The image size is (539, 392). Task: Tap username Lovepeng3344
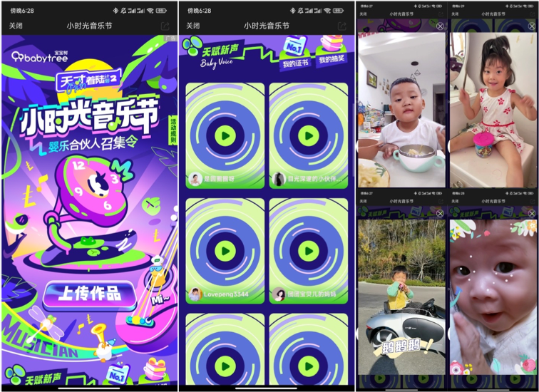226,294
